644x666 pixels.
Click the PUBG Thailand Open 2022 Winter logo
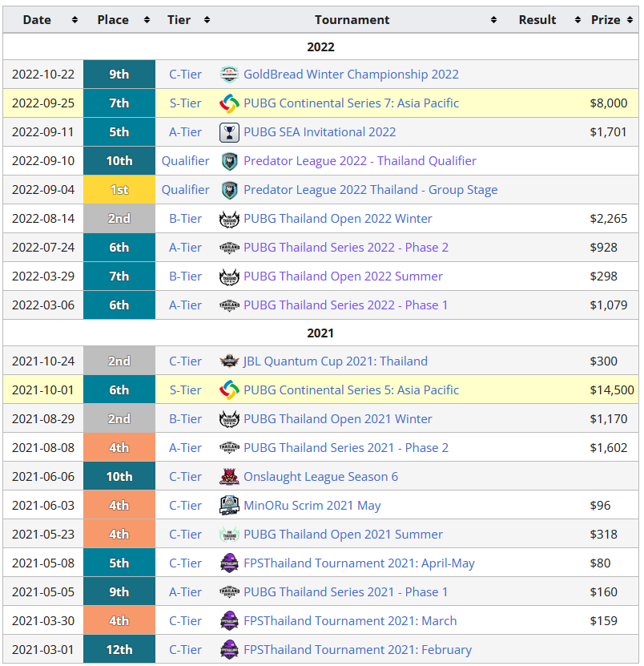[x=229, y=219]
